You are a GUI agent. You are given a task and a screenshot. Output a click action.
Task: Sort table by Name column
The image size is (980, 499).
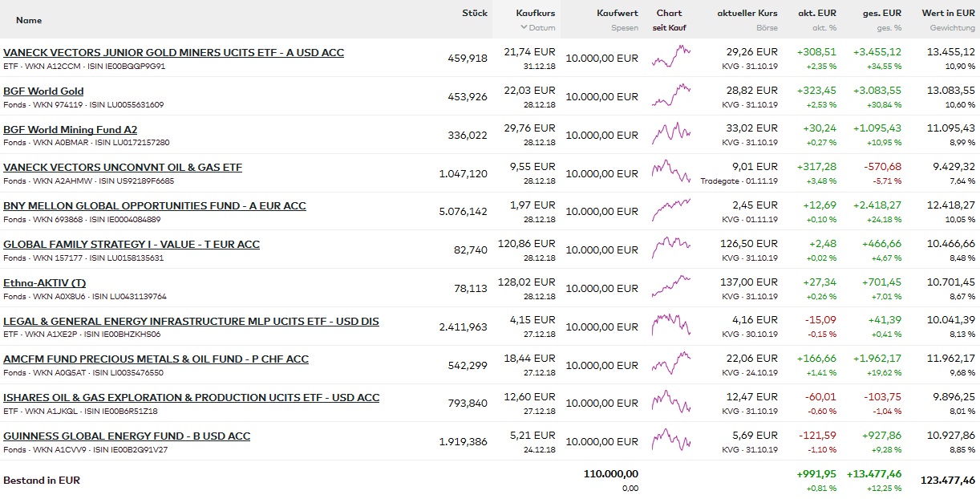point(29,20)
